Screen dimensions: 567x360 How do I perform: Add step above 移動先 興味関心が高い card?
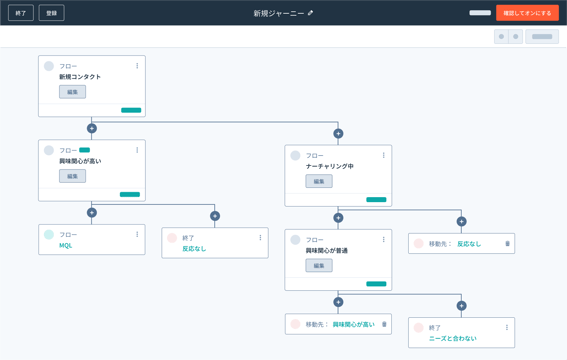[x=338, y=302]
